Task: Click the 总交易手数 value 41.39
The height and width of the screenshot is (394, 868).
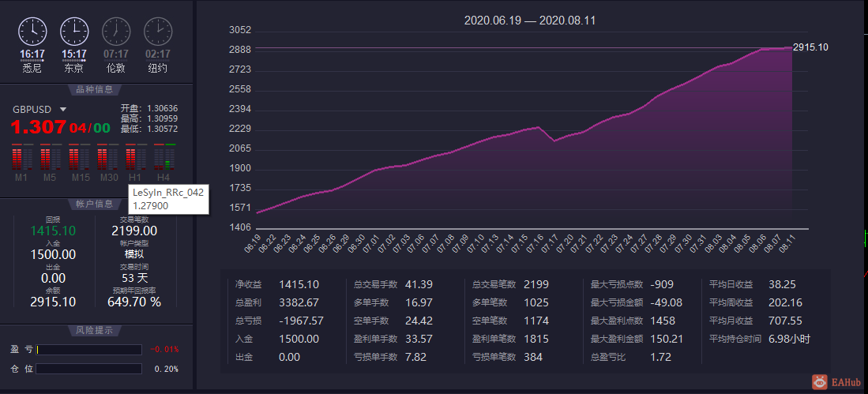Action: (x=419, y=284)
